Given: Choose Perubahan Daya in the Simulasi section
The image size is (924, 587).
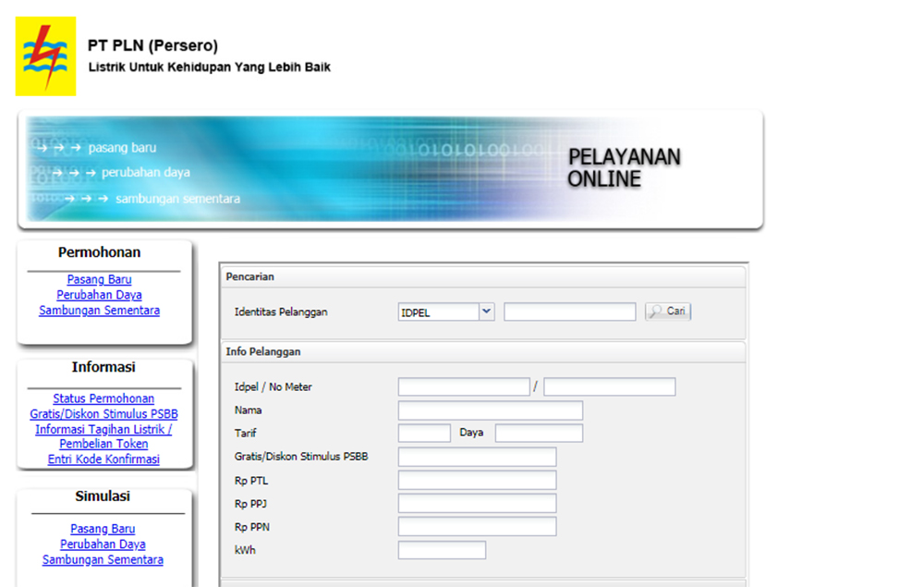Looking at the screenshot, I should 103,544.
